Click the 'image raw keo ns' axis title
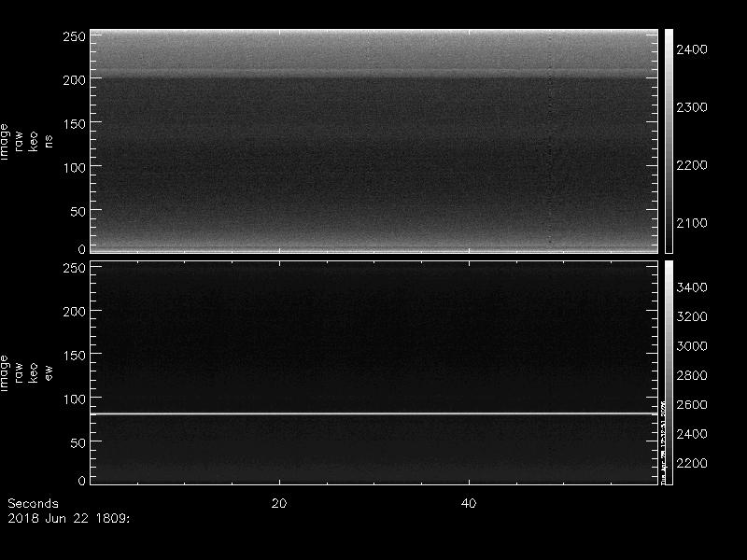 [26, 142]
